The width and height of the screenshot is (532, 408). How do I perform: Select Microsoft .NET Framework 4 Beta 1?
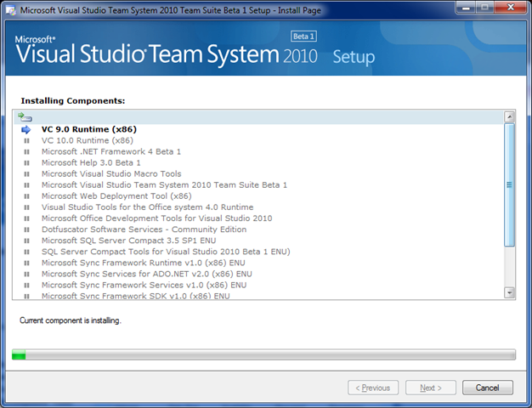click(x=111, y=152)
